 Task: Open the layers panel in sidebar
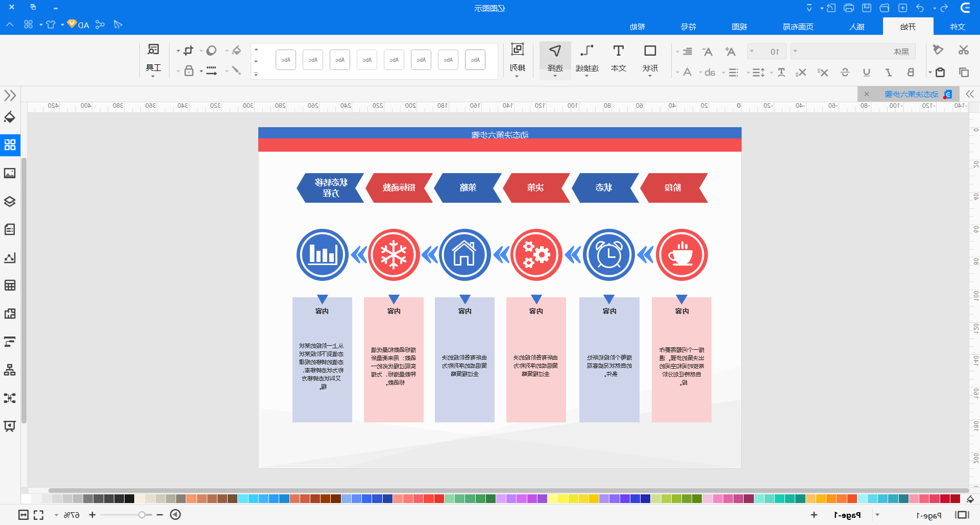pos(10,201)
